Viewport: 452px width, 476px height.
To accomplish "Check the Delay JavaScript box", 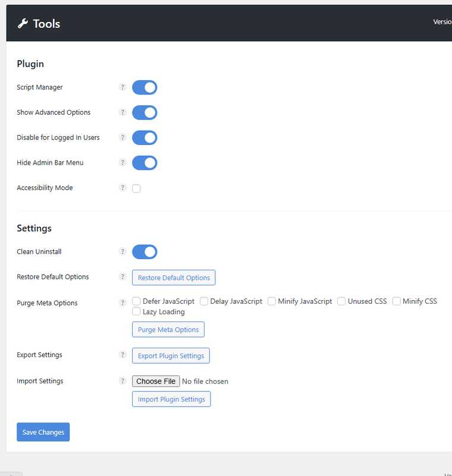I will pyautogui.click(x=204, y=301).
